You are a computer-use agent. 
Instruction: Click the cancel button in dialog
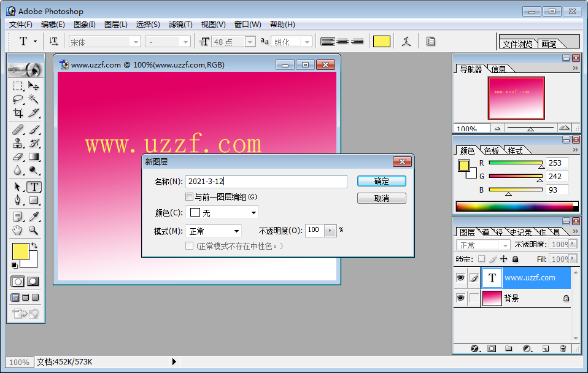381,198
